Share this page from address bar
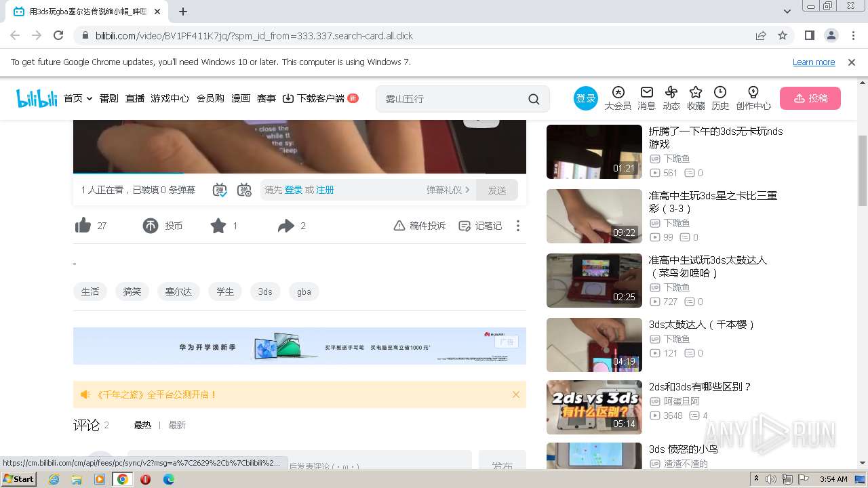The height and width of the screenshot is (488, 868). coord(761,35)
